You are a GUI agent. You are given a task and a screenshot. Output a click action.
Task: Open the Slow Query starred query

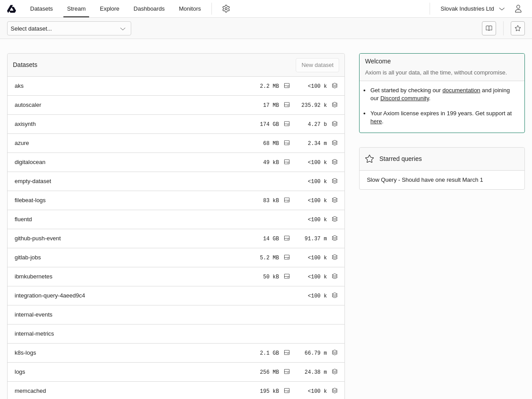pos(425,180)
